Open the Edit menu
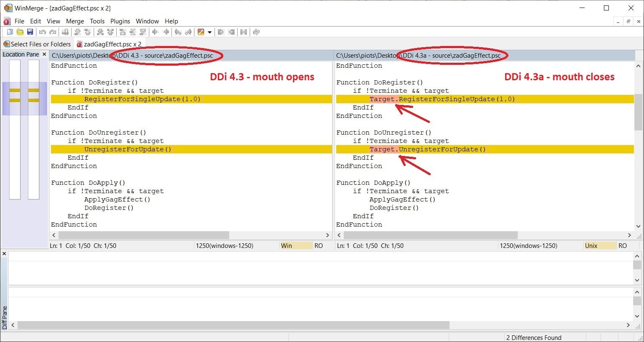The image size is (644, 342). [36, 21]
